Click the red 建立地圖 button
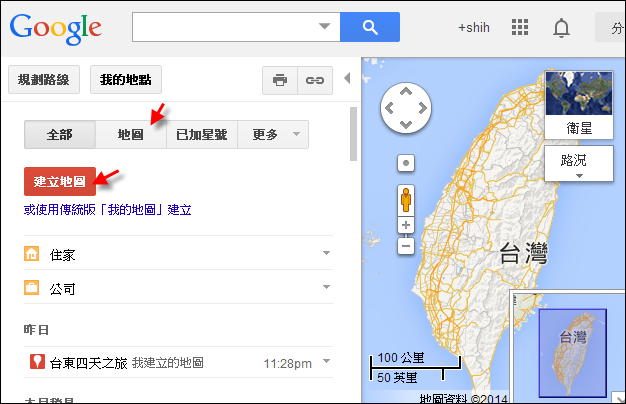The image size is (626, 404). pyautogui.click(x=60, y=182)
